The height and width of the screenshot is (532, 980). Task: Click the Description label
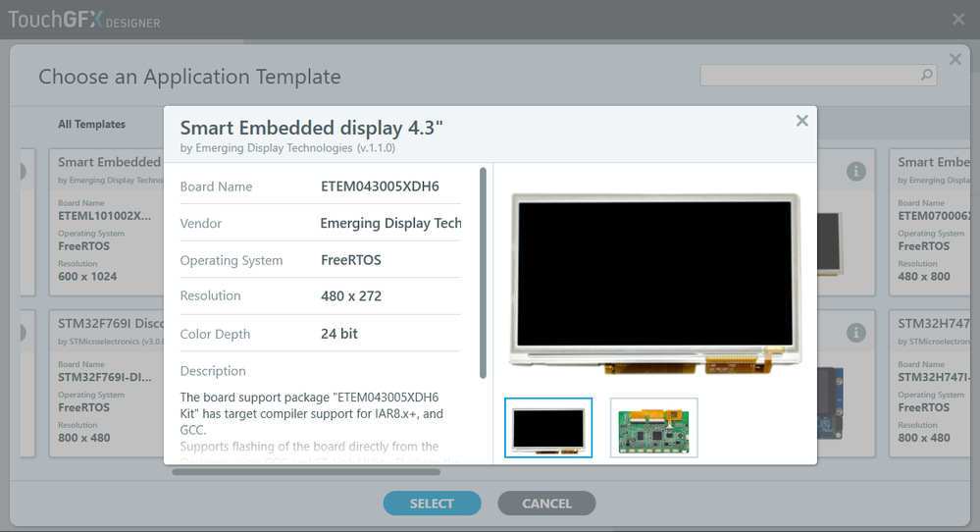(213, 371)
